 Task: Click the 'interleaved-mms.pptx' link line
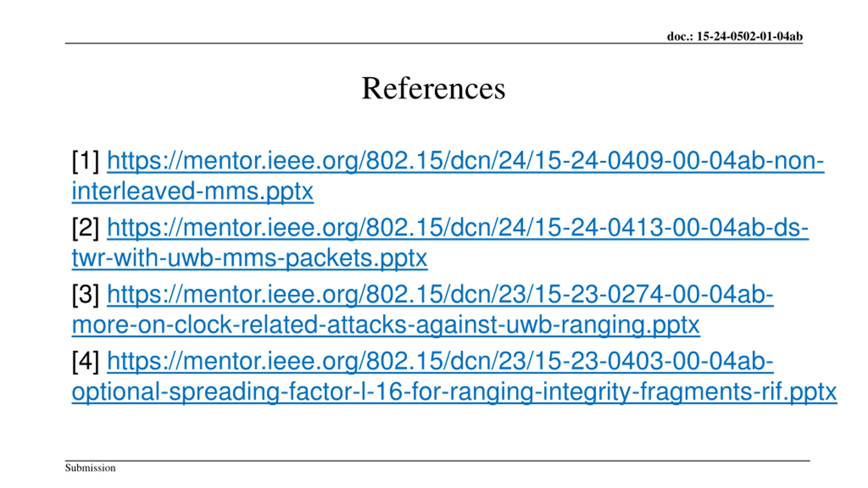pyautogui.click(x=193, y=191)
